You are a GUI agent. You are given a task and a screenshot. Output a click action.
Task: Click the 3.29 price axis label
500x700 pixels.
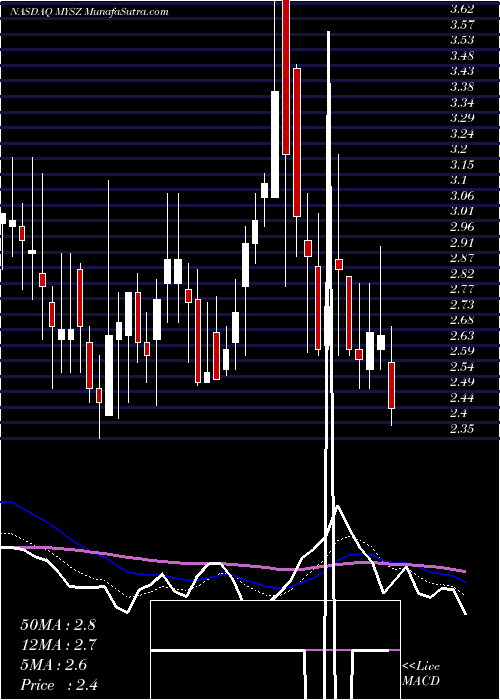(462, 118)
